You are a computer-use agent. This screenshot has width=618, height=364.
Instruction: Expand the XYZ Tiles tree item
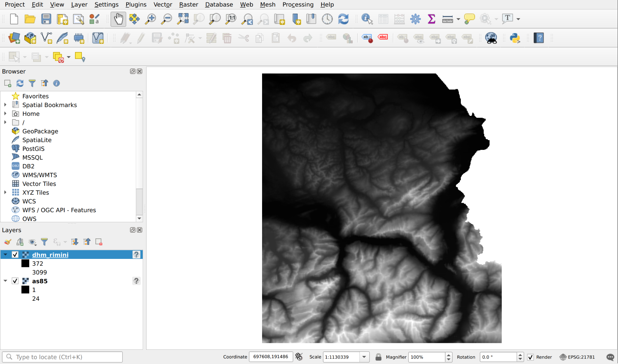[5, 192]
